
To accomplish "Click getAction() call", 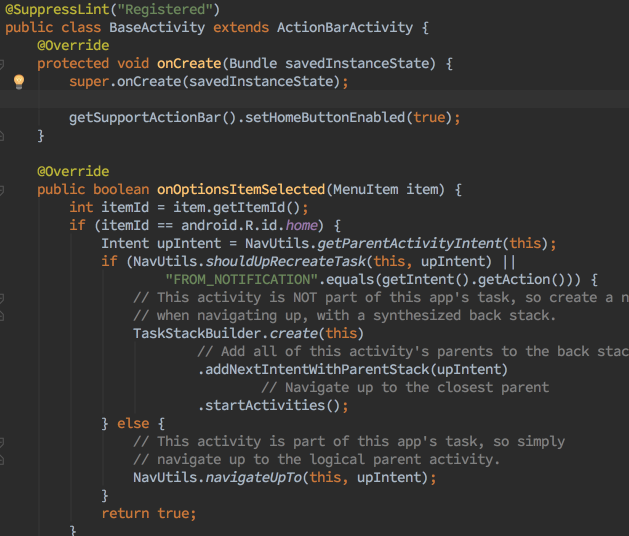I will [x=521, y=280].
